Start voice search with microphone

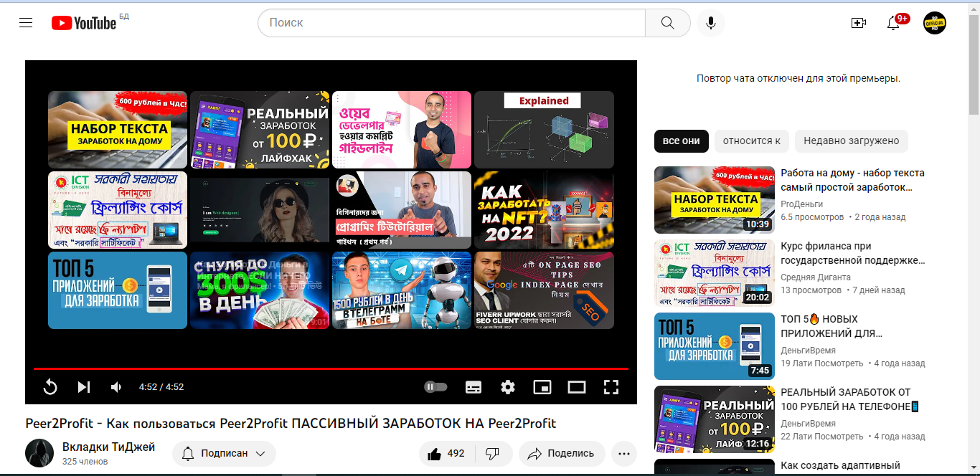pos(710,23)
